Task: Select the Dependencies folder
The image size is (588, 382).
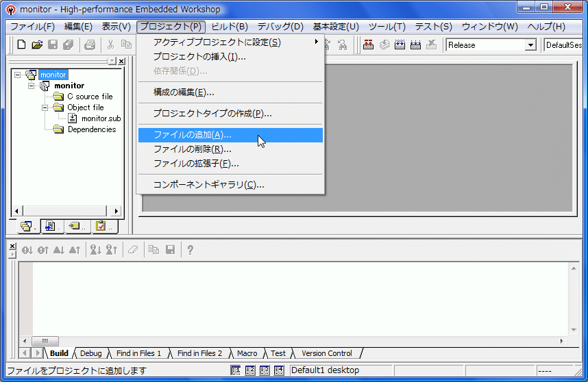Action: tap(92, 129)
